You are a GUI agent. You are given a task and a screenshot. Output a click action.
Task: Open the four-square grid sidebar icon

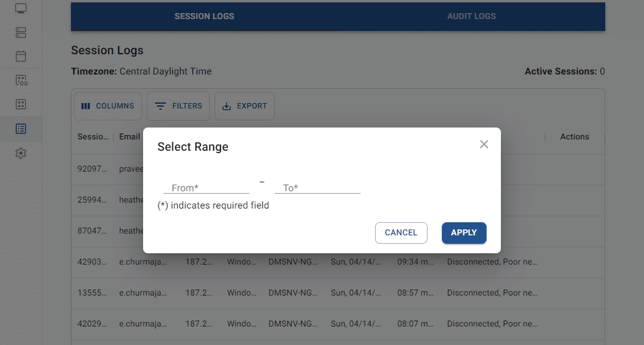[x=21, y=104]
